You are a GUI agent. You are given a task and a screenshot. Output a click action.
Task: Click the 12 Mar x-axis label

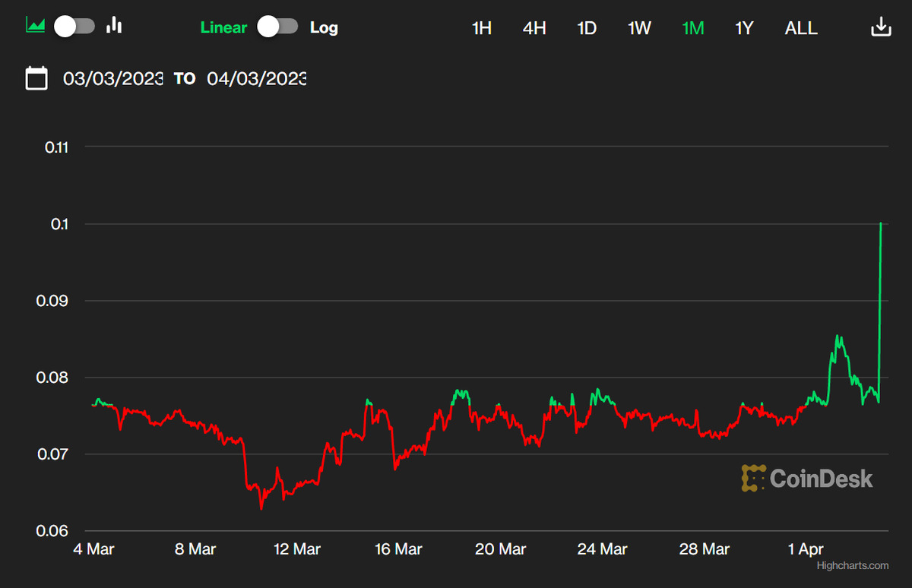(x=297, y=548)
